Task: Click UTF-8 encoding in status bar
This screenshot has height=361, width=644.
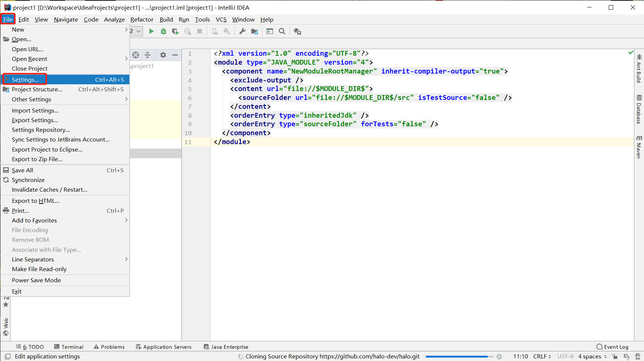Action: pos(565,357)
